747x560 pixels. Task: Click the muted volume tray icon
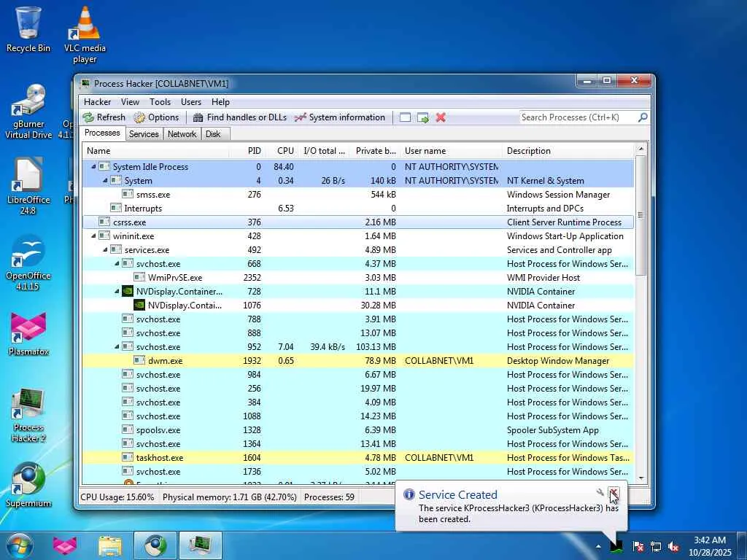click(x=673, y=546)
